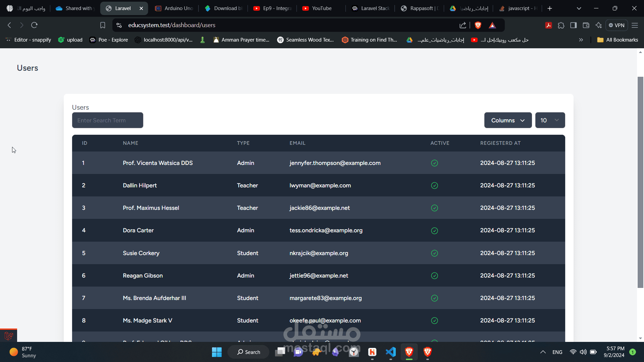Switch to the Laravel Stack tab
644x362 pixels.
(371, 8)
